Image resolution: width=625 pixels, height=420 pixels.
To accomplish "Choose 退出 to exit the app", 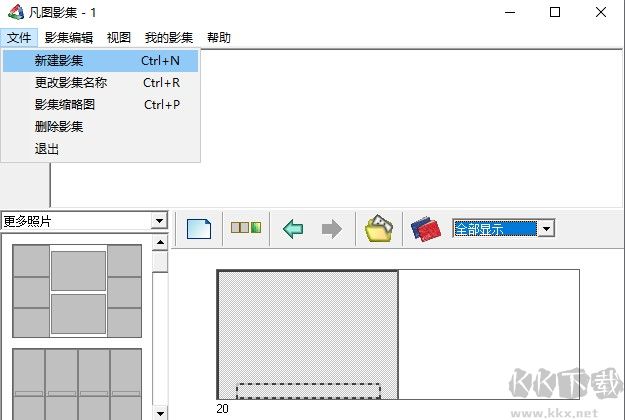I will 100,149.
